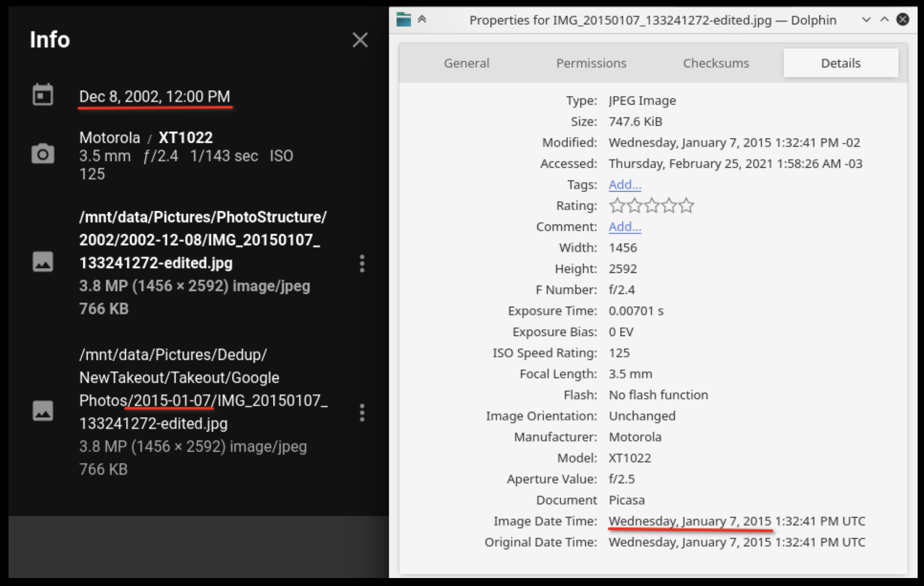Switch to the General tab
This screenshot has height=586, width=924.
[466, 63]
